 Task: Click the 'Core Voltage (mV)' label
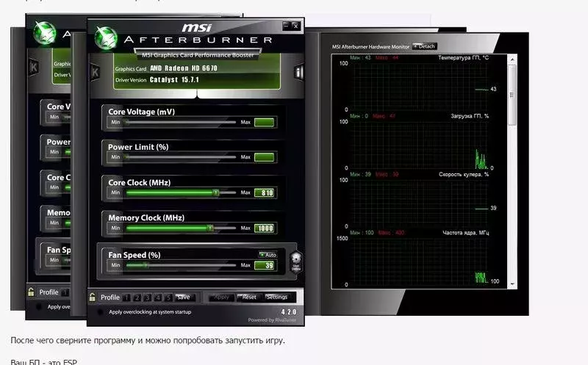(141, 112)
